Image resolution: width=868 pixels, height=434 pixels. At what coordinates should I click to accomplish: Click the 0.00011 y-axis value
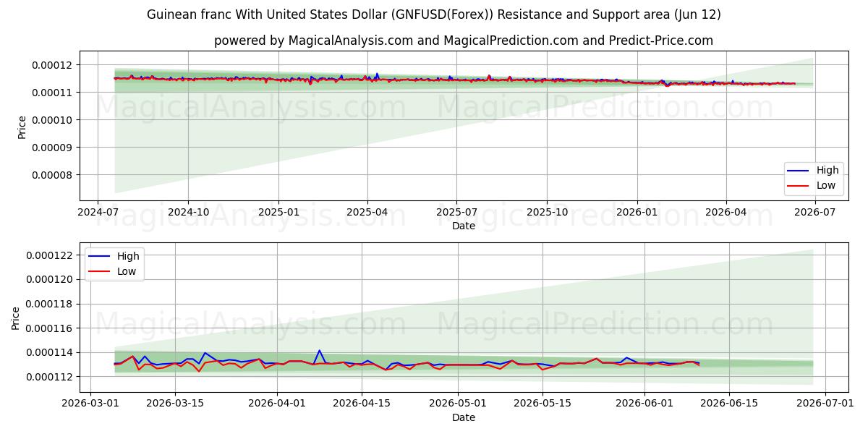[x=52, y=93]
